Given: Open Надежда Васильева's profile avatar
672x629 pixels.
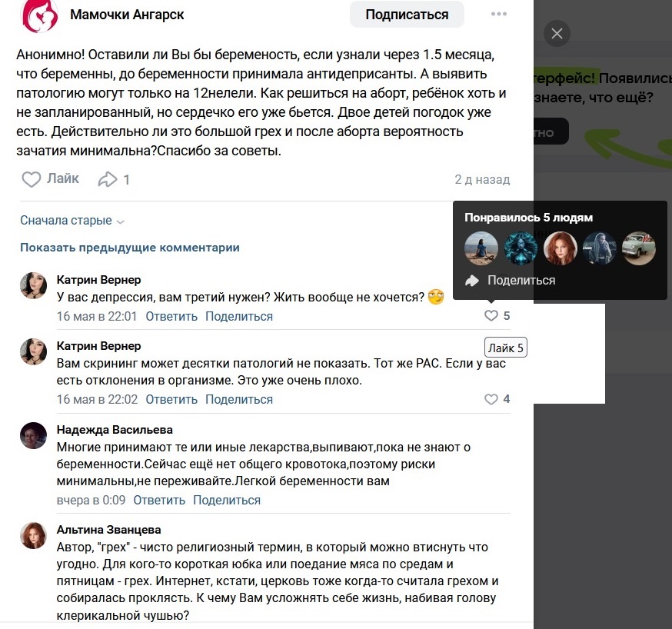Looking at the screenshot, I should tap(33, 435).
